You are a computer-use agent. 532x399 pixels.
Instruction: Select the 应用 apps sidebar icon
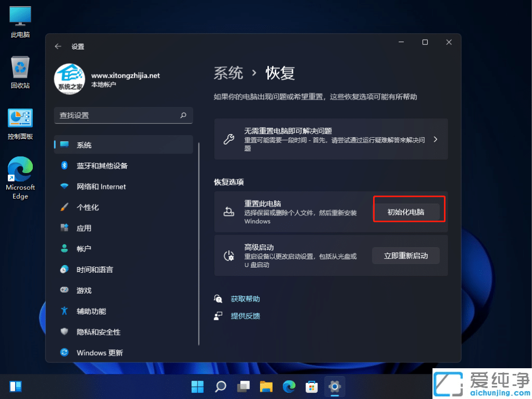click(x=64, y=228)
